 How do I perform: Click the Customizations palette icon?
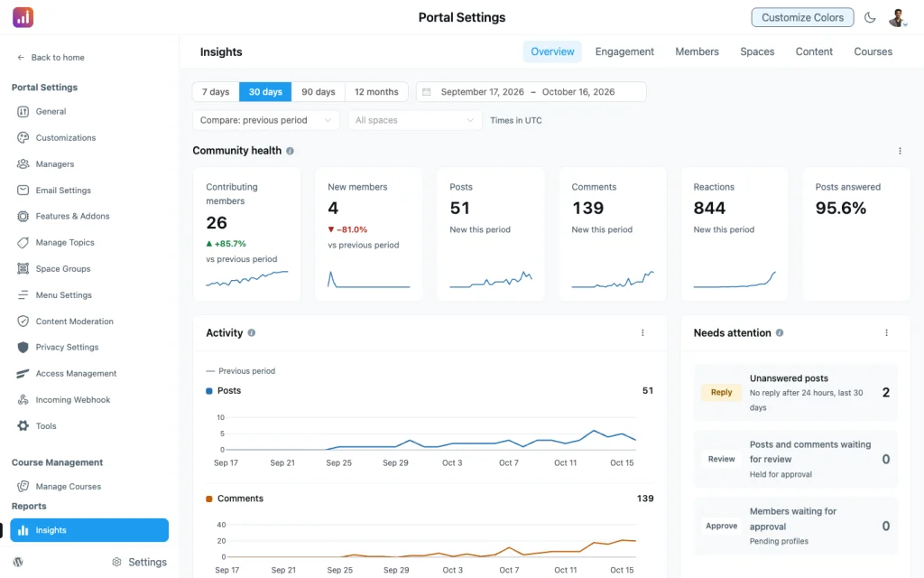coord(23,137)
